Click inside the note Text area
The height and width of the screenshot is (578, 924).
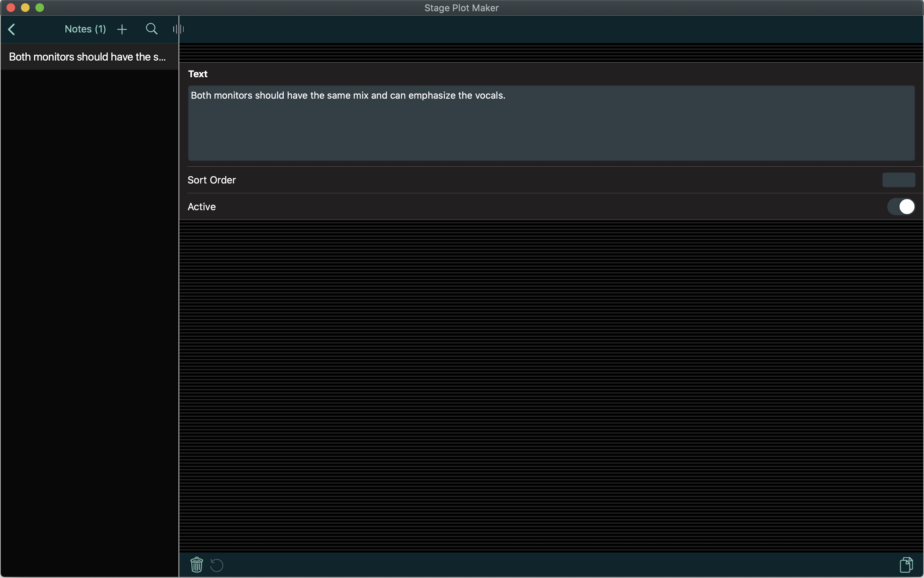551,123
